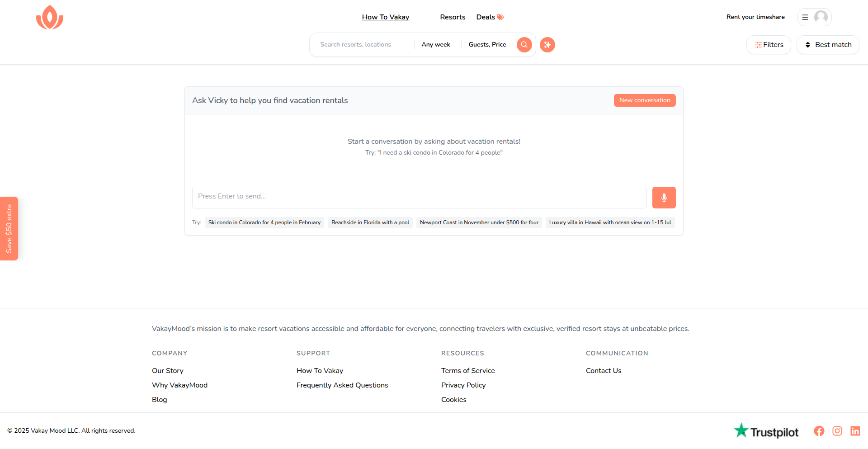Click the user avatar icon
Image resolution: width=868 pixels, height=449 pixels.
click(821, 17)
